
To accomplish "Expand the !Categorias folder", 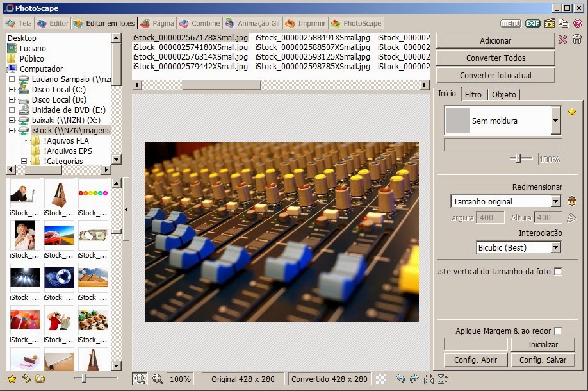I will 24,161.
